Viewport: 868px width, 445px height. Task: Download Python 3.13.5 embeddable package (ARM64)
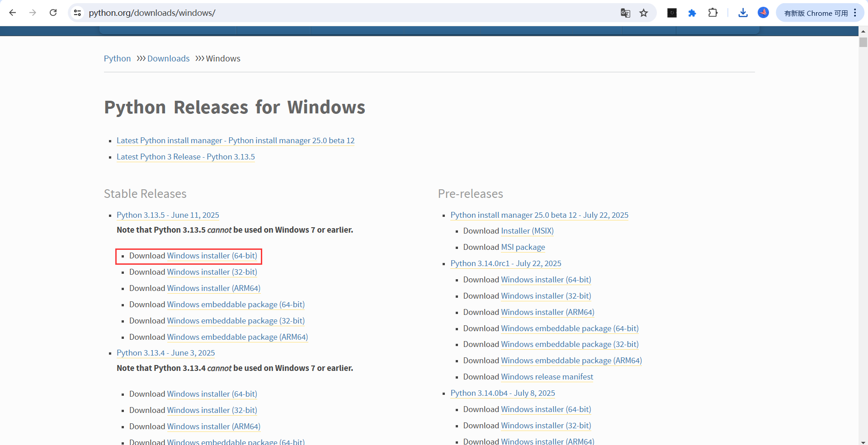point(237,337)
